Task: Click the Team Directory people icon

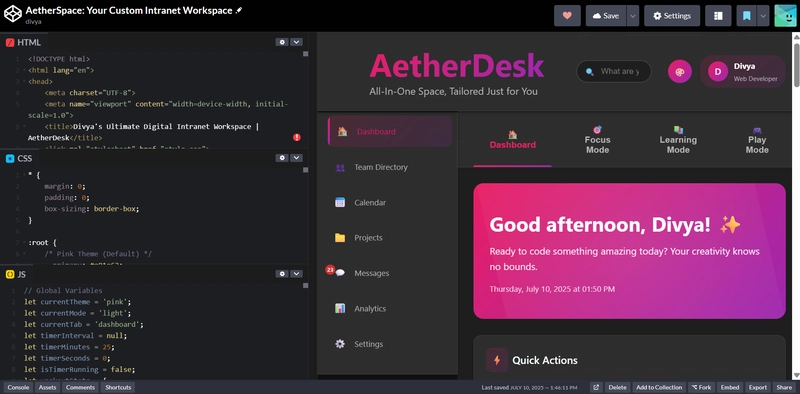Action: (340, 167)
